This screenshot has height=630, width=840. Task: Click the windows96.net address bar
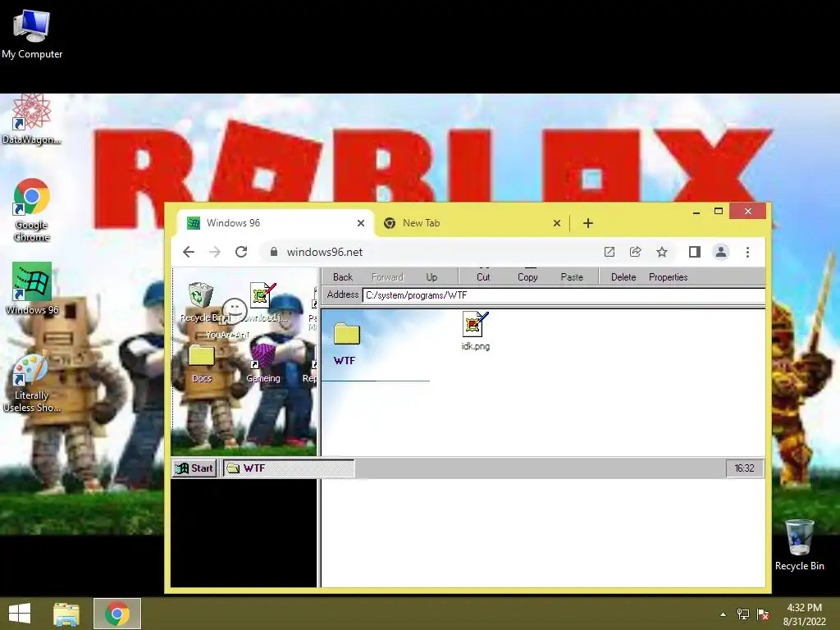pos(466,252)
